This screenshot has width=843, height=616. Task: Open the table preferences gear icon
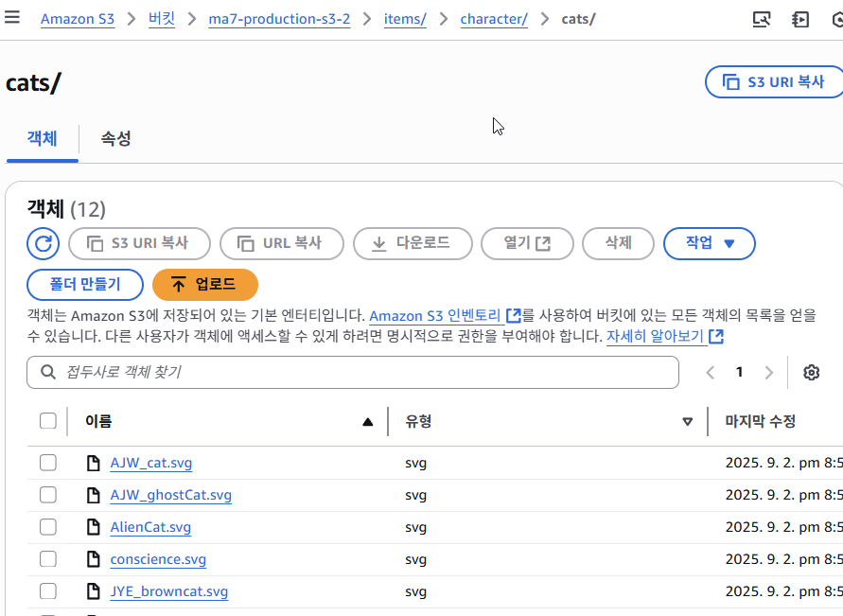pos(811,373)
